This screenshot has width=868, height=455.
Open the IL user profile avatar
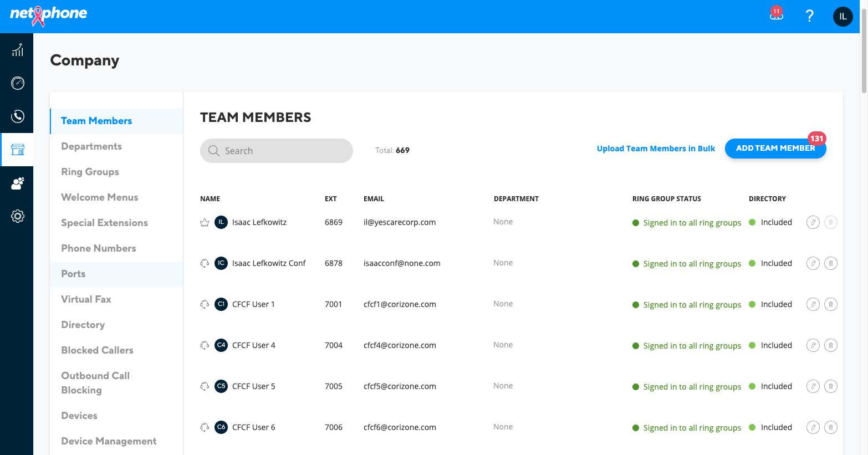point(843,17)
